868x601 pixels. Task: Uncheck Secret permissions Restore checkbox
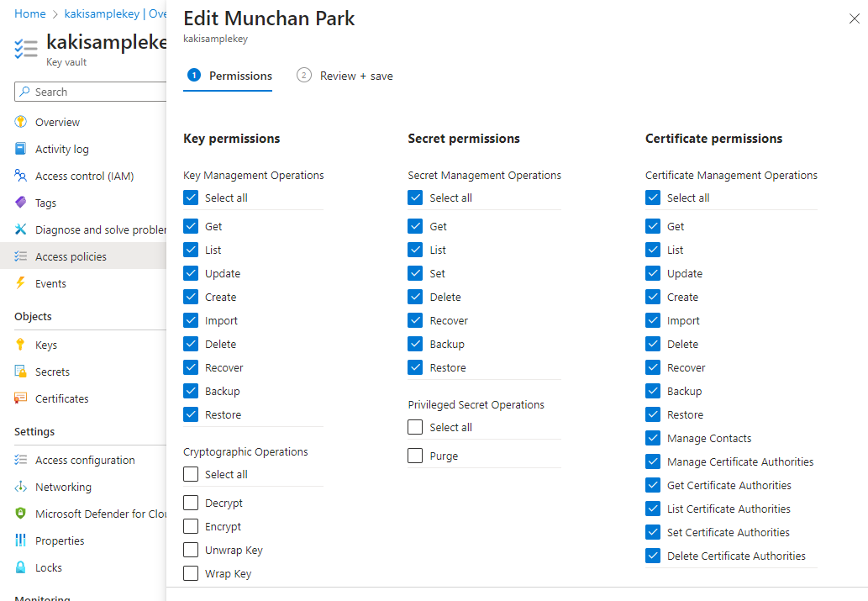[415, 367]
